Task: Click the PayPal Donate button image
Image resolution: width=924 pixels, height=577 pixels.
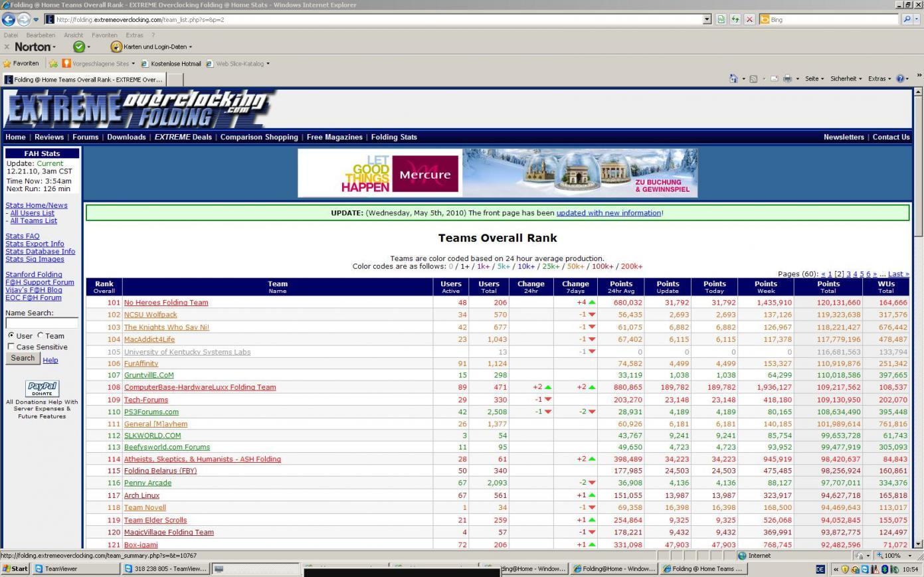Action: pos(42,388)
